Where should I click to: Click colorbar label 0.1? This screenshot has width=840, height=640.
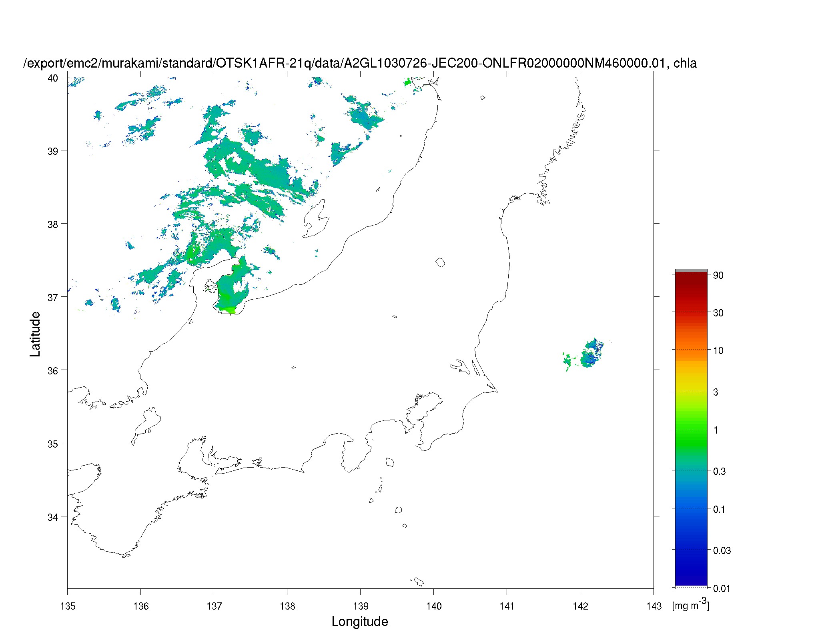tap(720, 509)
